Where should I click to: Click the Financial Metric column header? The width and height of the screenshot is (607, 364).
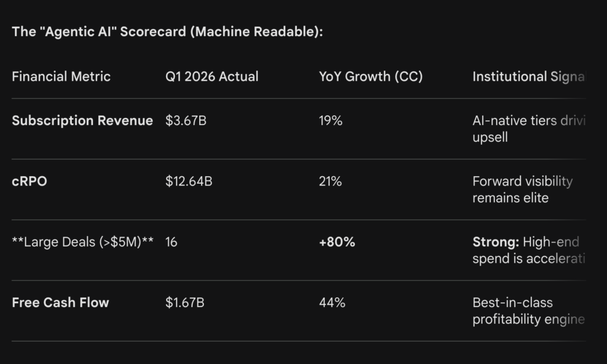61,76
